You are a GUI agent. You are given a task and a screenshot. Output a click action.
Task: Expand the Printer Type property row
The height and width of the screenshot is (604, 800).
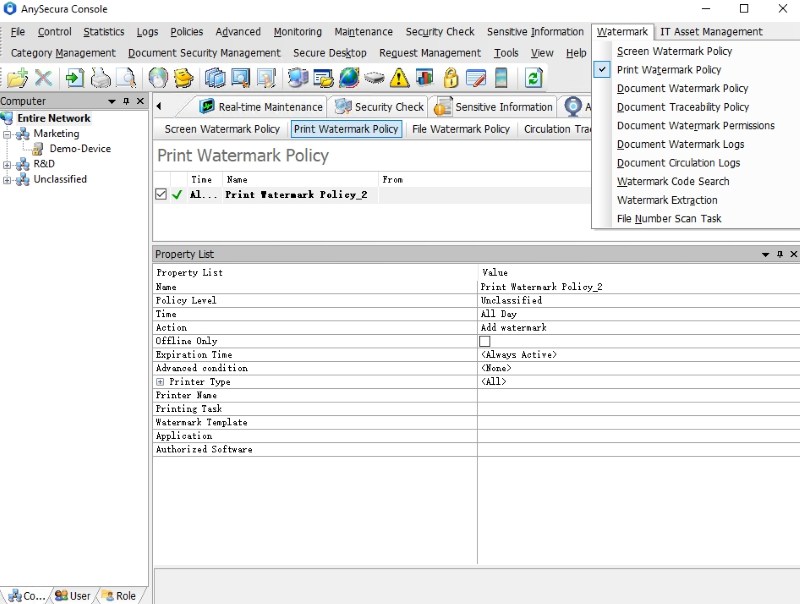tap(160, 382)
